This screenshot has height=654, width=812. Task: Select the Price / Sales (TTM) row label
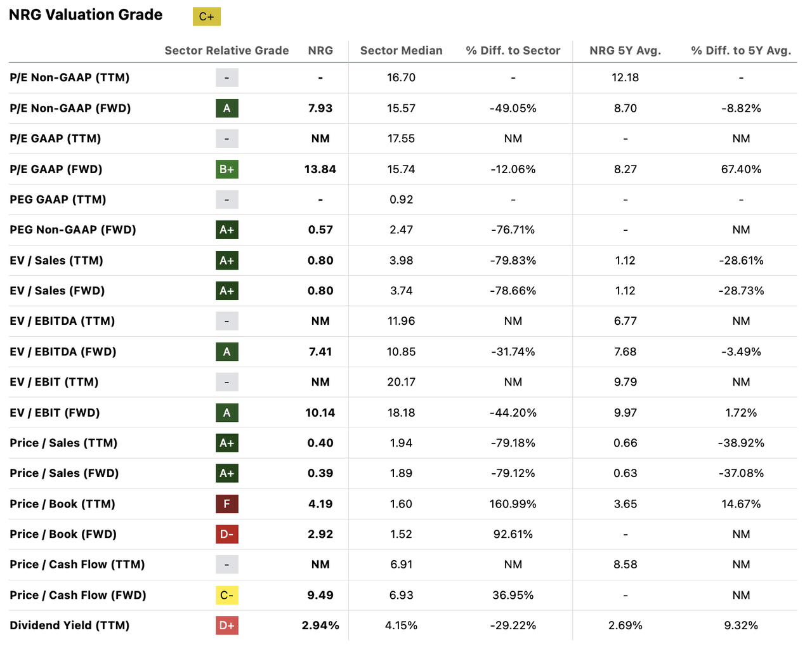(x=63, y=443)
